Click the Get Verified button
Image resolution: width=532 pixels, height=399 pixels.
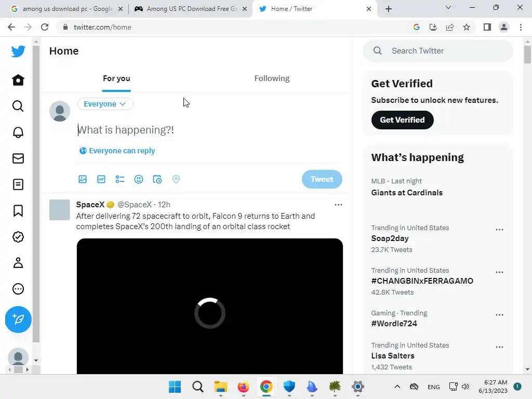coord(403,120)
